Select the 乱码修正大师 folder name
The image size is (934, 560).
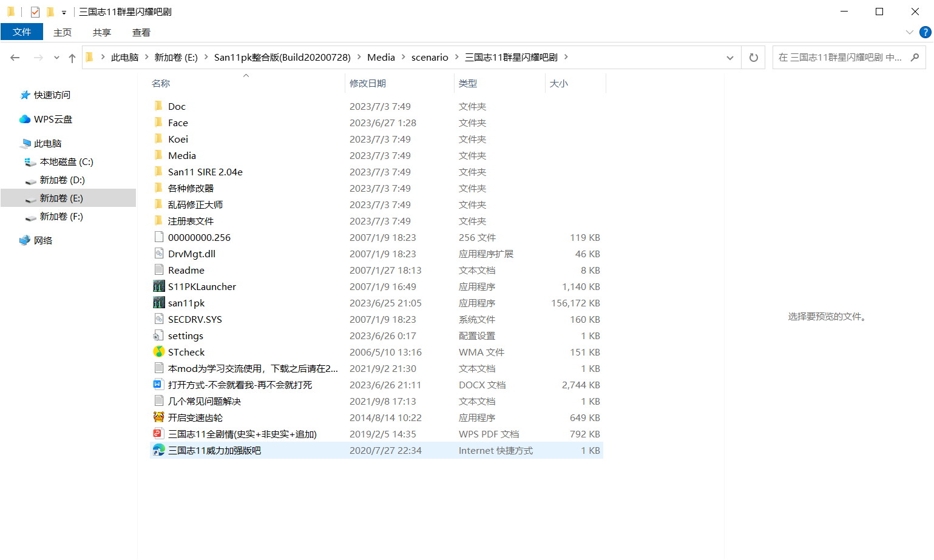[x=195, y=204]
